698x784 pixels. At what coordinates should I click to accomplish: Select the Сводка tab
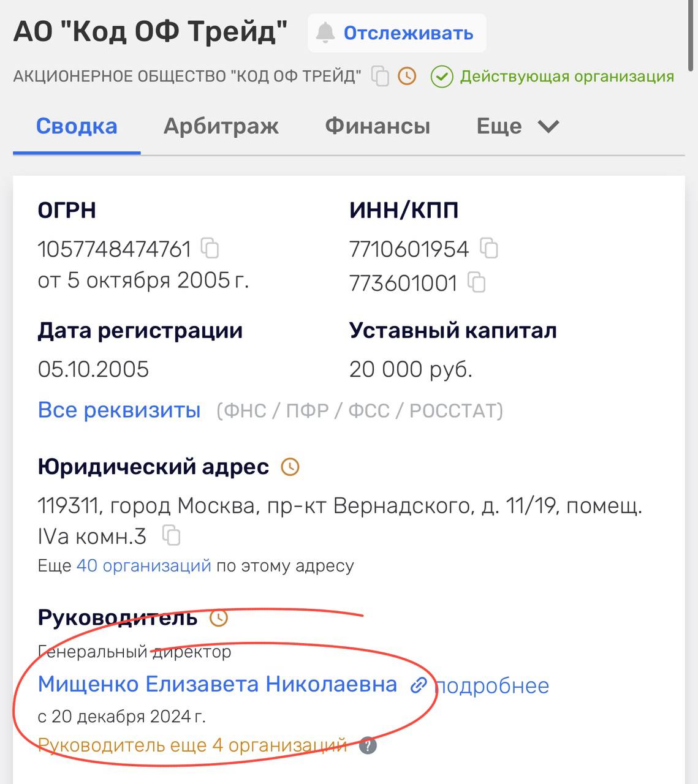tap(77, 126)
